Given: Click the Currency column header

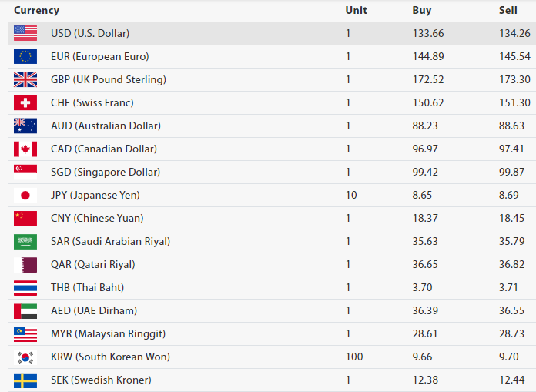Looking at the screenshot, I should 36,11.
